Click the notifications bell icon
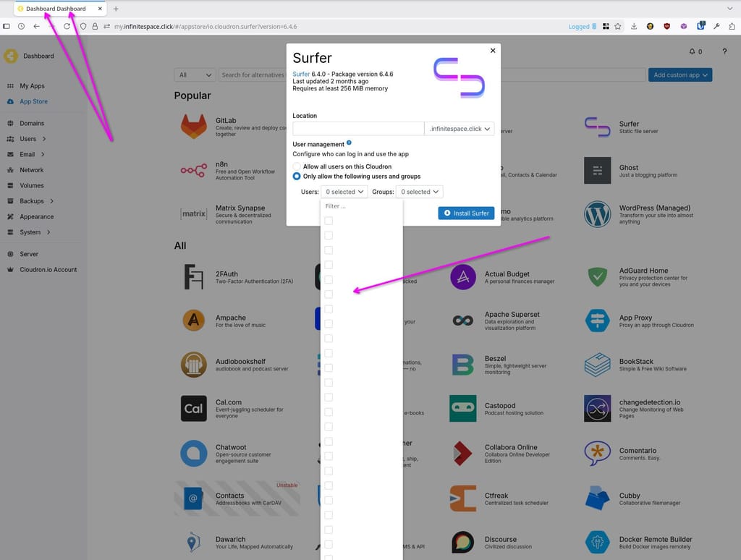This screenshot has width=741, height=560. [692, 51]
